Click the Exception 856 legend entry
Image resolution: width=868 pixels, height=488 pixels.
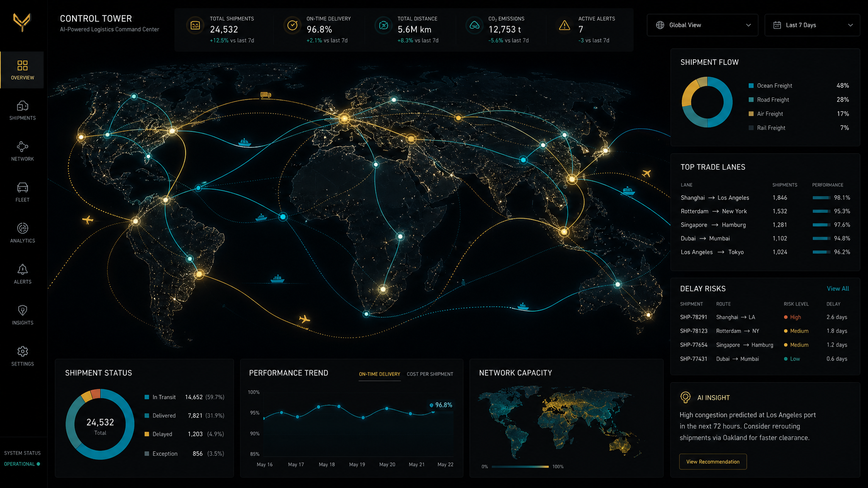[x=184, y=454]
